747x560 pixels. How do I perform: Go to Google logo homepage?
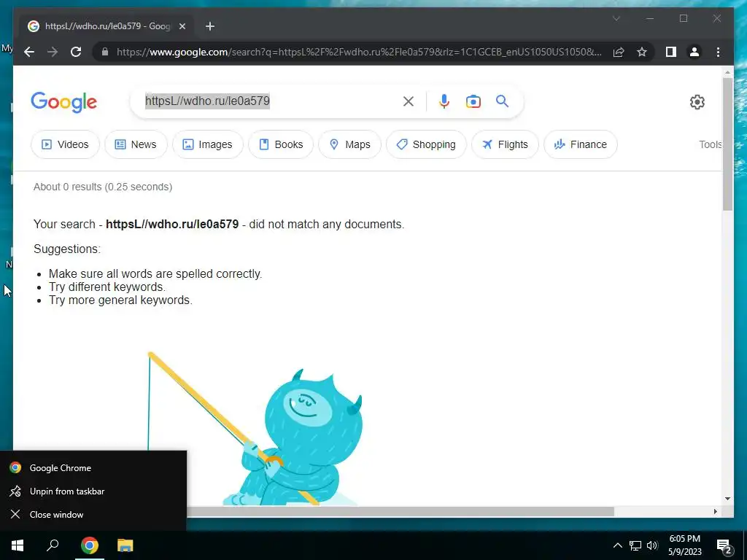tap(64, 102)
